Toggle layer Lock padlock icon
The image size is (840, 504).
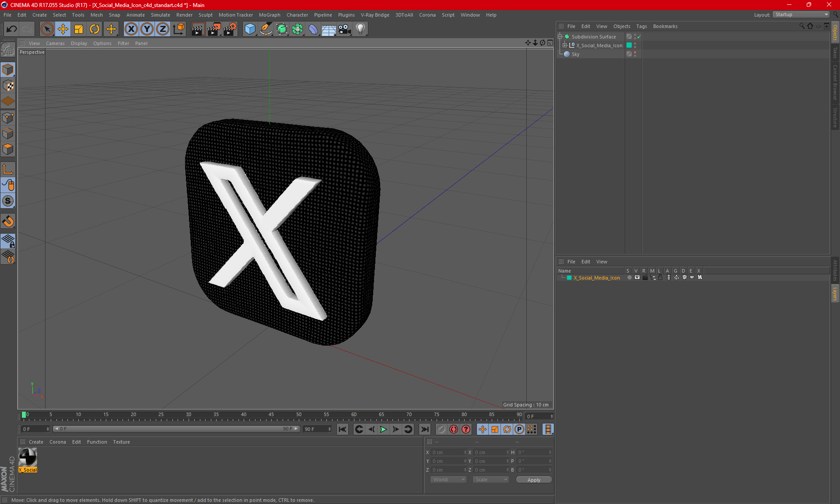(x=661, y=277)
